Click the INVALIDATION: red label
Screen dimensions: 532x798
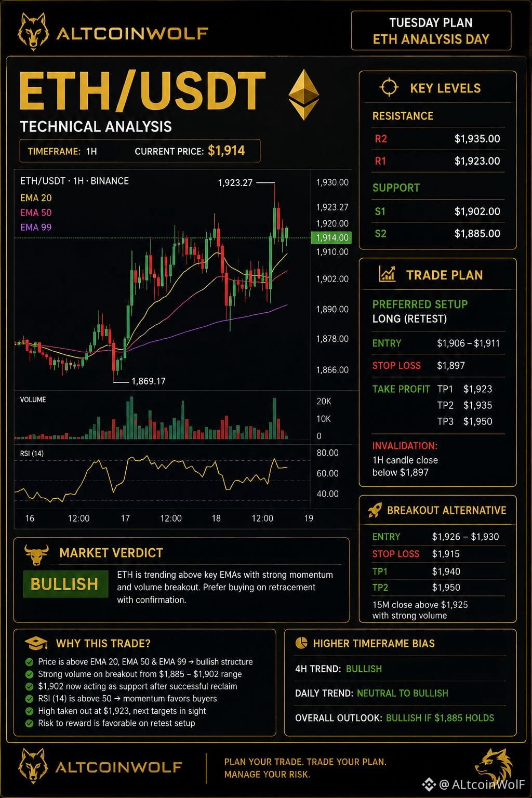coord(405,446)
